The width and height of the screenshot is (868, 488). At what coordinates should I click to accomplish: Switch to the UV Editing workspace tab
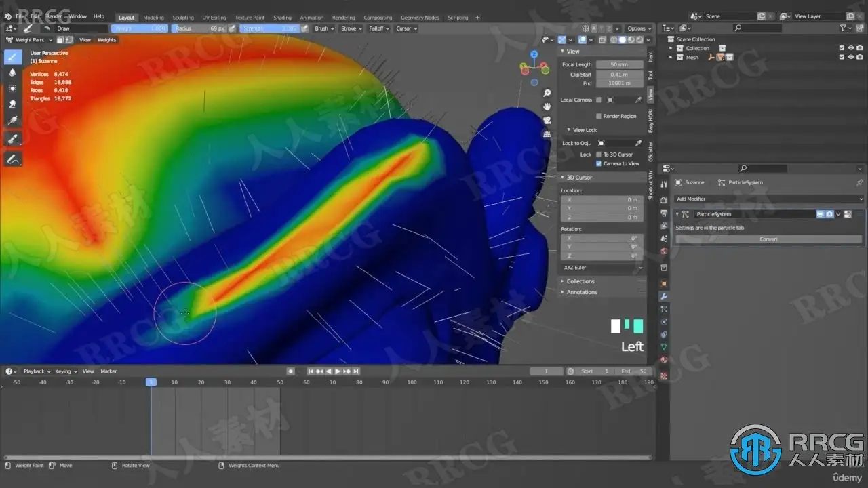coord(214,18)
